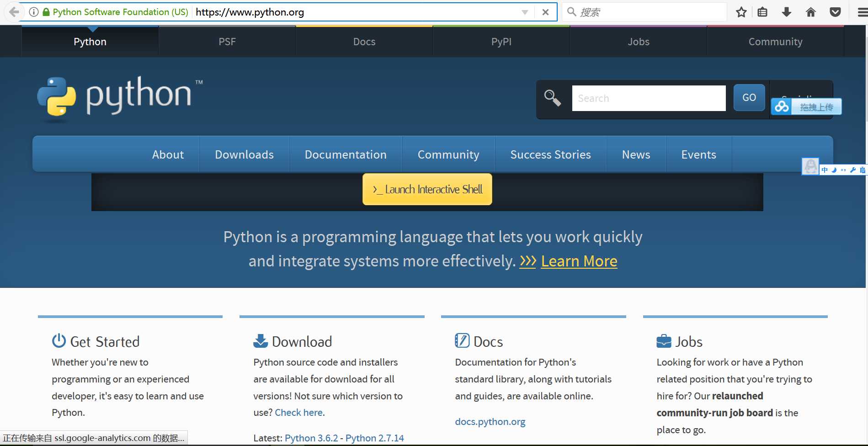Click the QQ penguin input method icon
This screenshot has height=446, width=868.
tap(810, 166)
